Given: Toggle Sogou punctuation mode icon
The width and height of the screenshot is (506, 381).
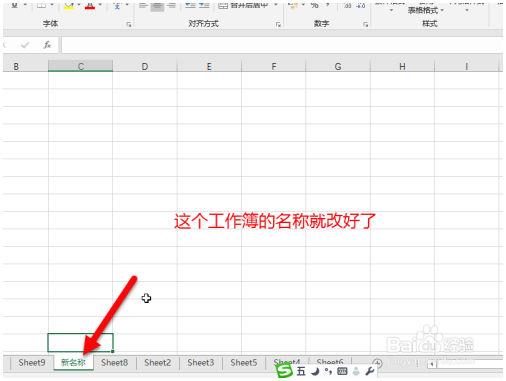Looking at the screenshot, I should (x=328, y=371).
